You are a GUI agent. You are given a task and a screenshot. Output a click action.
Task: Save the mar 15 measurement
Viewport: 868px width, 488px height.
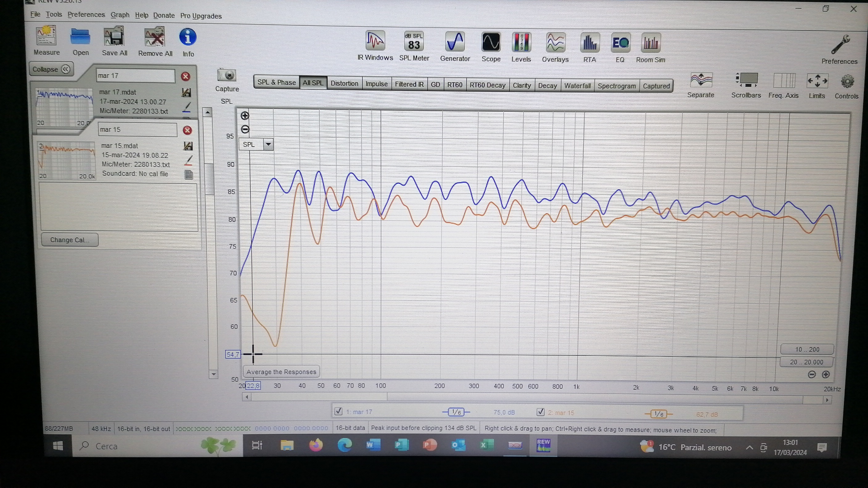pos(188,146)
